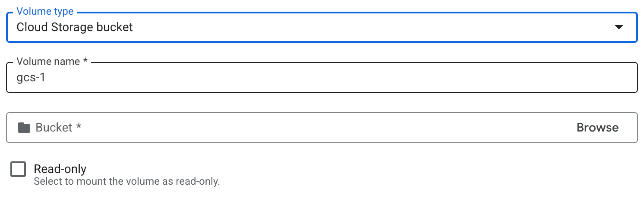Click the gray folder glyph before "Bucket"
Screen dimensions: 644x199
click(x=24, y=128)
